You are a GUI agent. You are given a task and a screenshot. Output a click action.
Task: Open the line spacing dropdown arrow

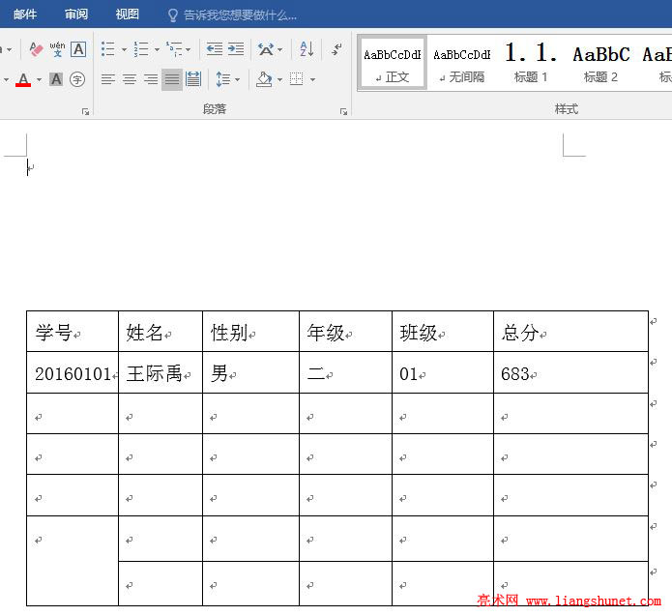[x=238, y=79]
